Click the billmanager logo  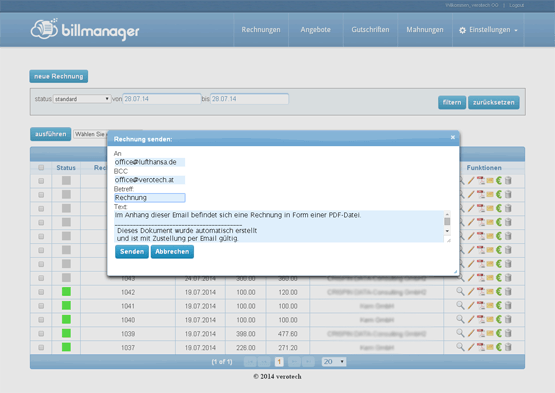tap(85, 30)
